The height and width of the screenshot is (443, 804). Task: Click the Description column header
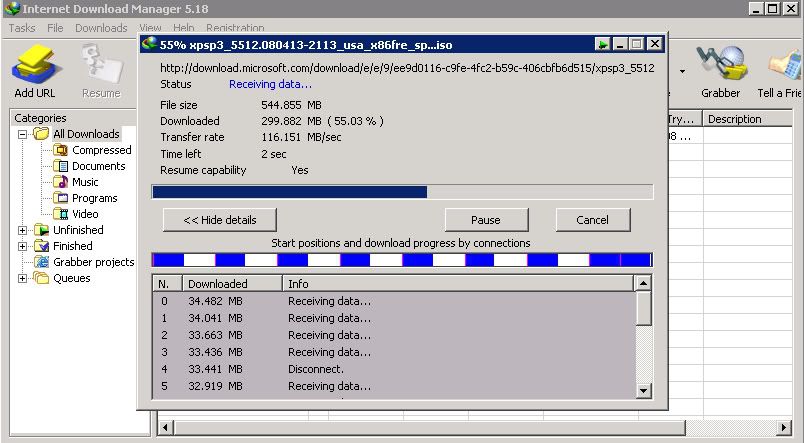coord(747,119)
